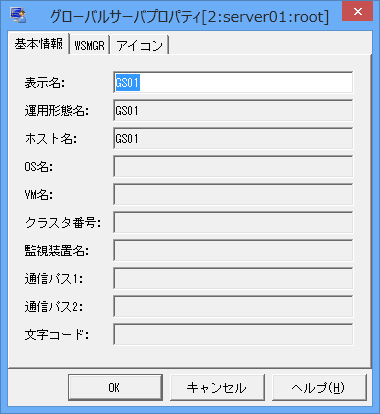Open help with ヘルプ(H) button
The image size is (380, 414).
pyautogui.click(x=319, y=387)
